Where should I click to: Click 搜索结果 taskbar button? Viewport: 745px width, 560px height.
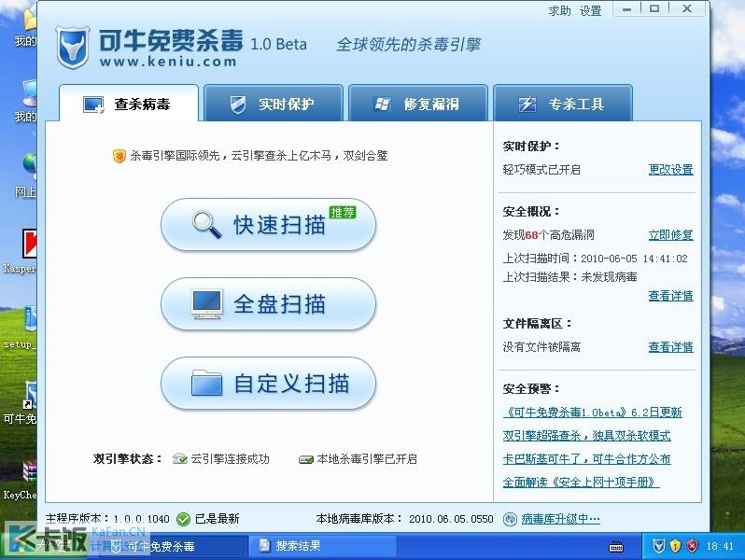[322, 546]
